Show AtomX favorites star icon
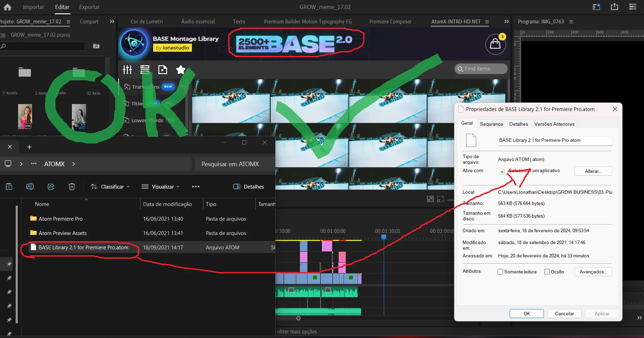This screenshot has width=644, height=338. [181, 70]
